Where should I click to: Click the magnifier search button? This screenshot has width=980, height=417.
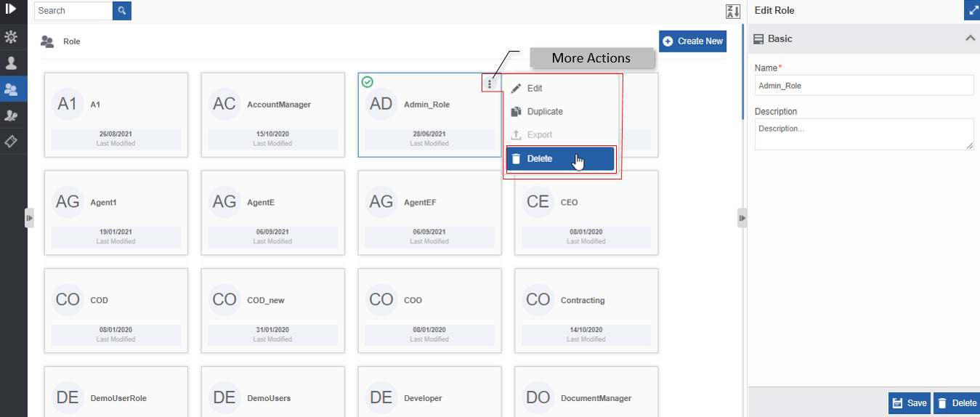(x=122, y=11)
